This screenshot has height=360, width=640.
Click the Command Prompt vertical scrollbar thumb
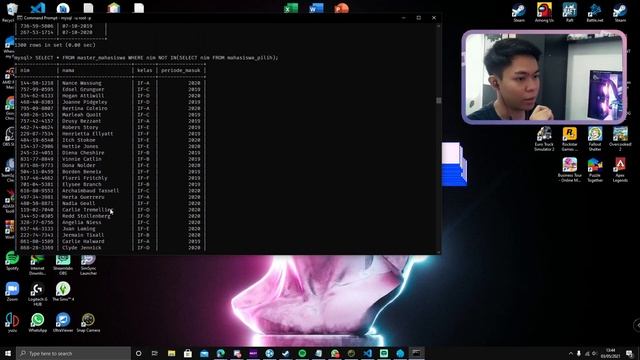[439, 100]
